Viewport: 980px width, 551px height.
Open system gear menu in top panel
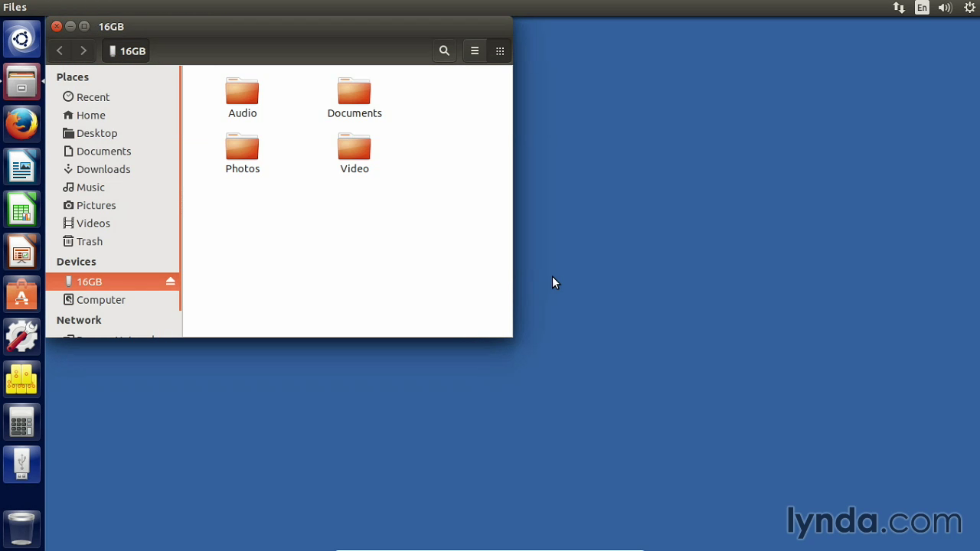click(x=969, y=8)
